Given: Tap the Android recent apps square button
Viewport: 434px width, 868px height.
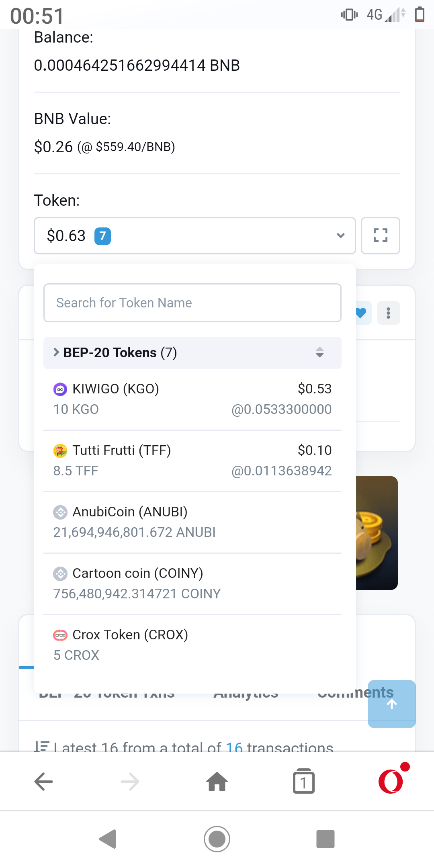Looking at the screenshot, I should coord(325,839).
